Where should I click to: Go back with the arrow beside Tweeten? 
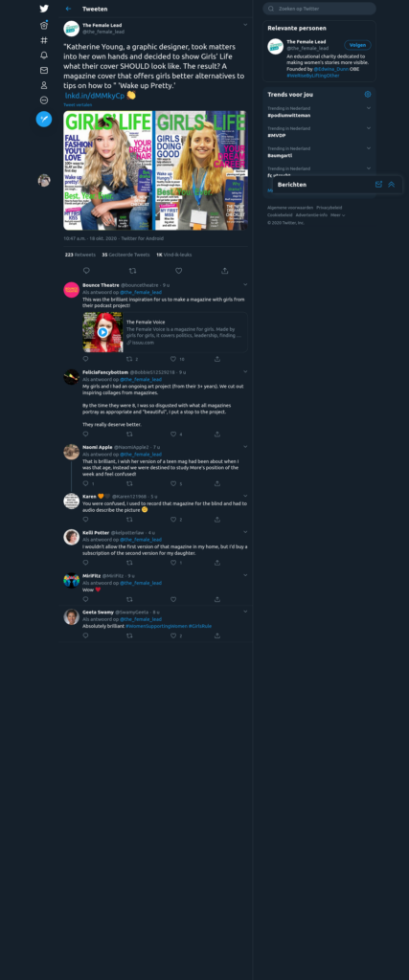tap(68, 9)
